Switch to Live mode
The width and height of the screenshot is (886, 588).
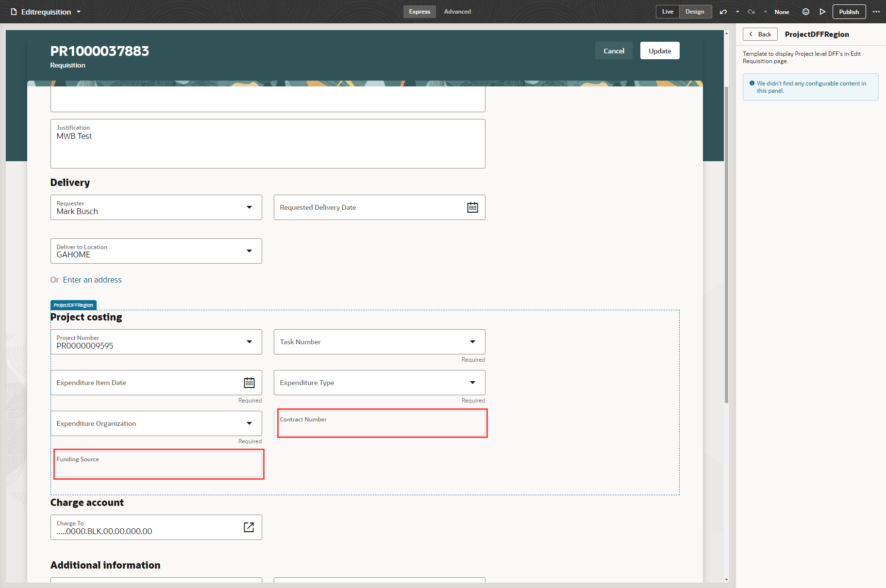[x=667, y=11]
